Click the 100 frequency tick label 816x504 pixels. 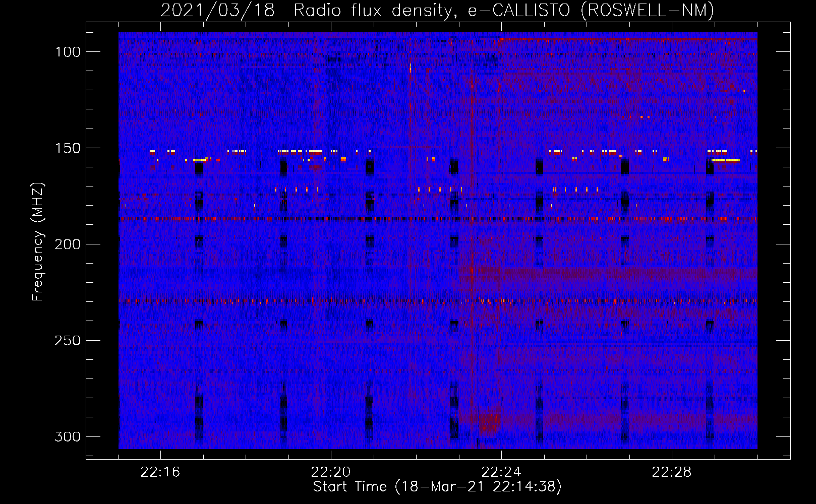point(68,52)
